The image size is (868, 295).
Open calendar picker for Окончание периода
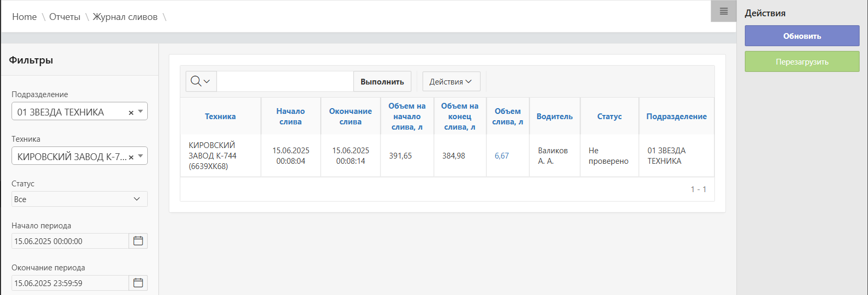click(138, 283)
